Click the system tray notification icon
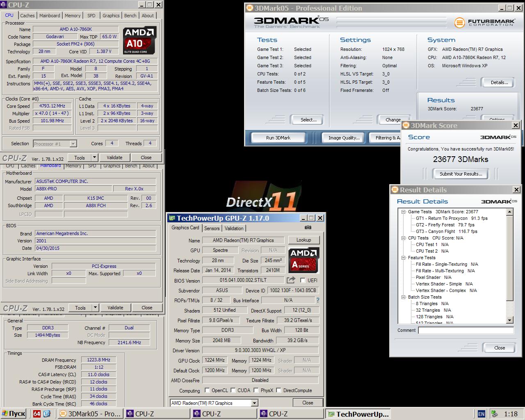Viewport: 525px width, 420px height. (495, 414)
